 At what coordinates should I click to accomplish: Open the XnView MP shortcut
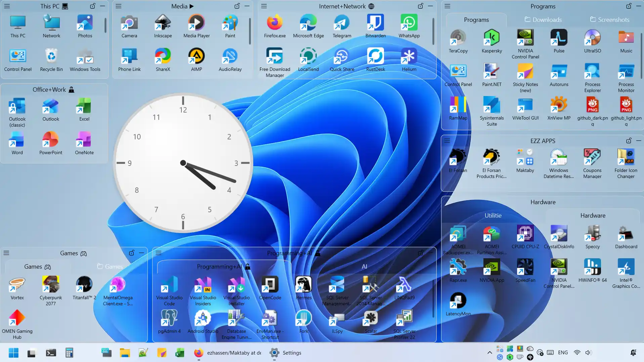559,108
